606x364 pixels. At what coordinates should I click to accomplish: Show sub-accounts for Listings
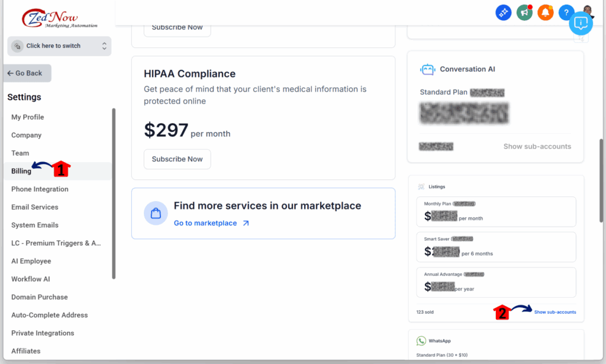(555, 313)
